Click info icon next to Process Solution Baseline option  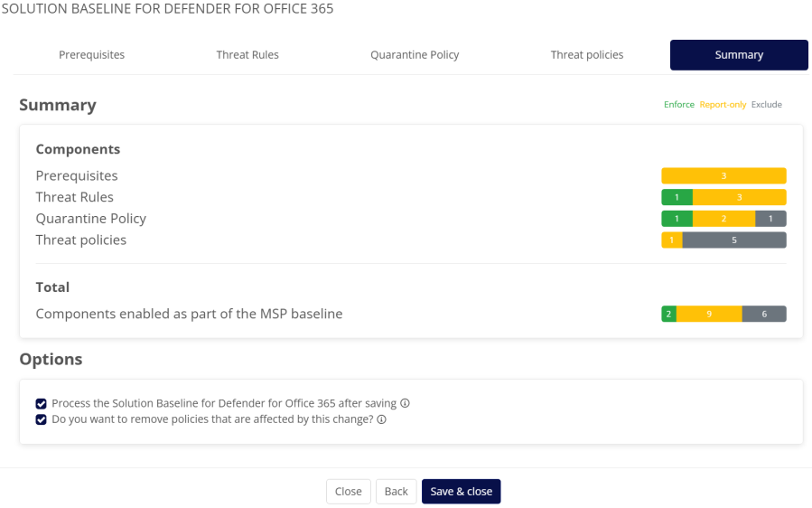pos(406,404)
